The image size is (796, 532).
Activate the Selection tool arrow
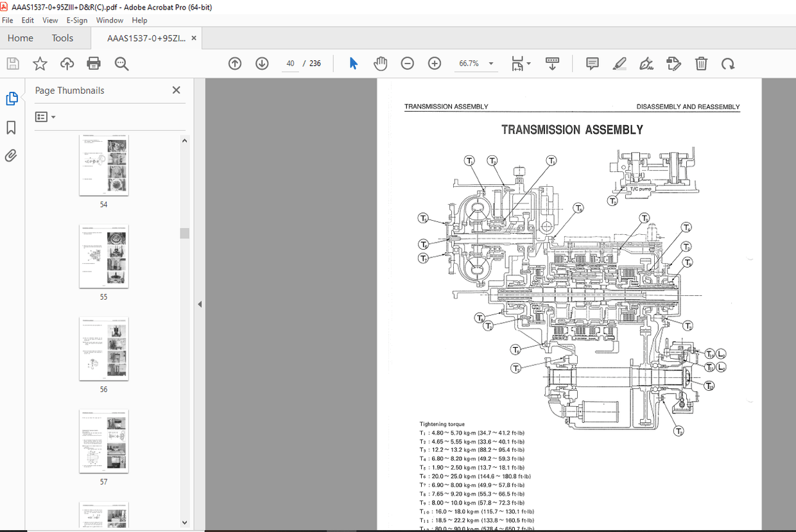[x=352, y=63]
